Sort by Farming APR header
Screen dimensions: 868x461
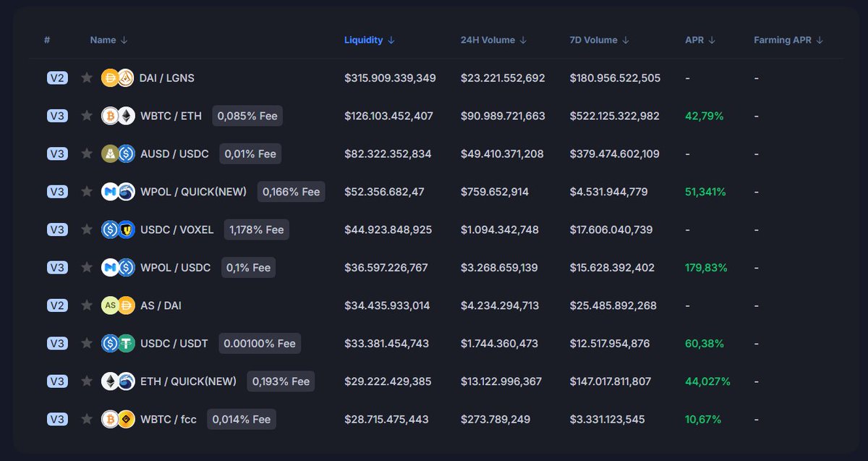pos(788,40)
